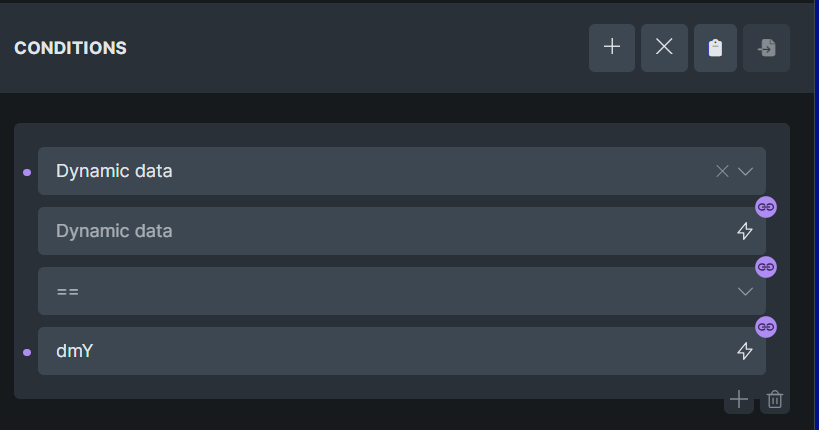Toggle the purple link icon on the == dropdown
This screenshot has height=430, width=819.
point(766,267)
